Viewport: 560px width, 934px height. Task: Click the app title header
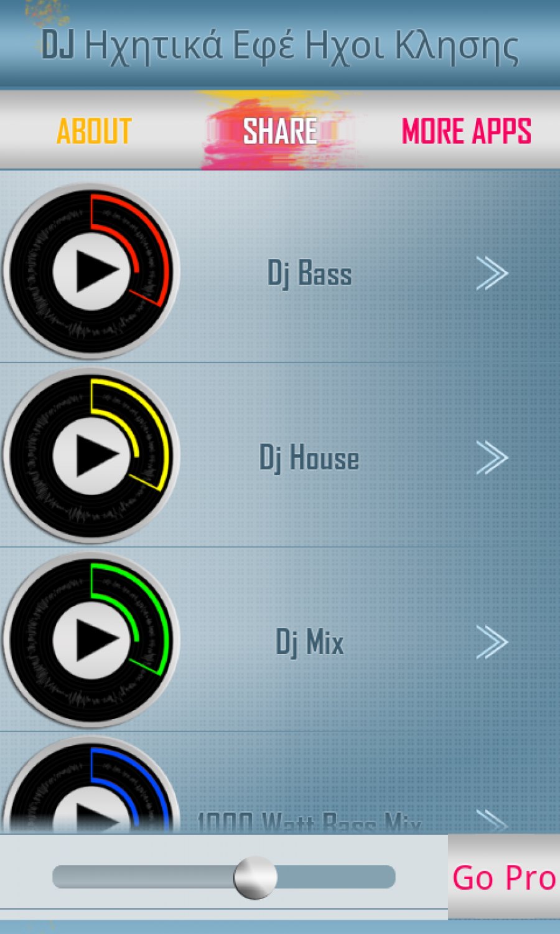pos(280,45)
